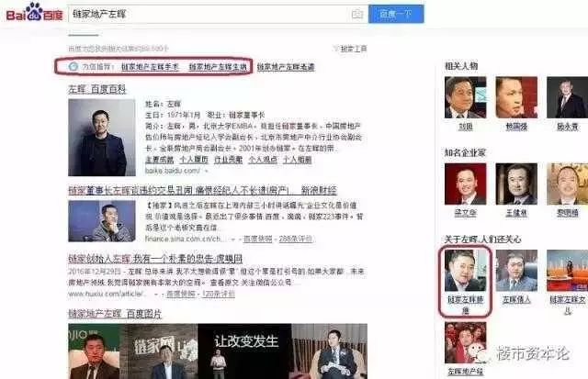Screen dimensions: 588x379
Task: Open the 王健林 photo under 知名企业家
Action: [516, 184]
